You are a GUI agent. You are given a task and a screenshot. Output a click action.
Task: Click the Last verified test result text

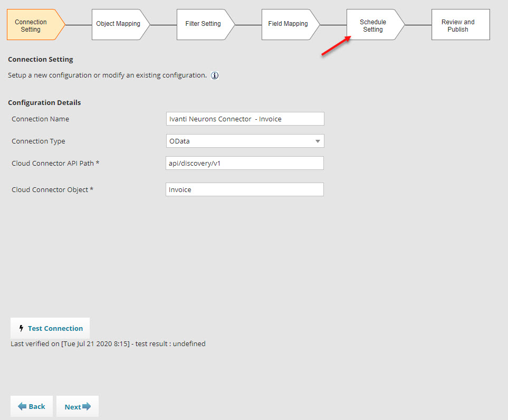click(108, 344)
